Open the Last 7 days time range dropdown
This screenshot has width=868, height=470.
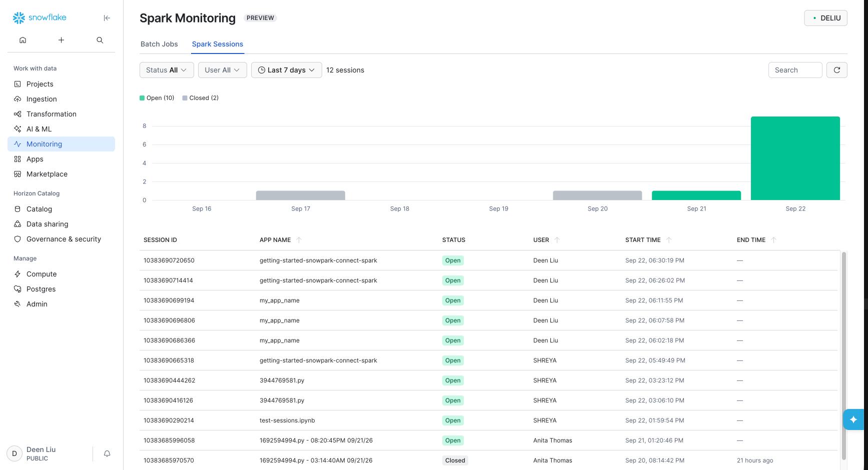pos(287,70)
